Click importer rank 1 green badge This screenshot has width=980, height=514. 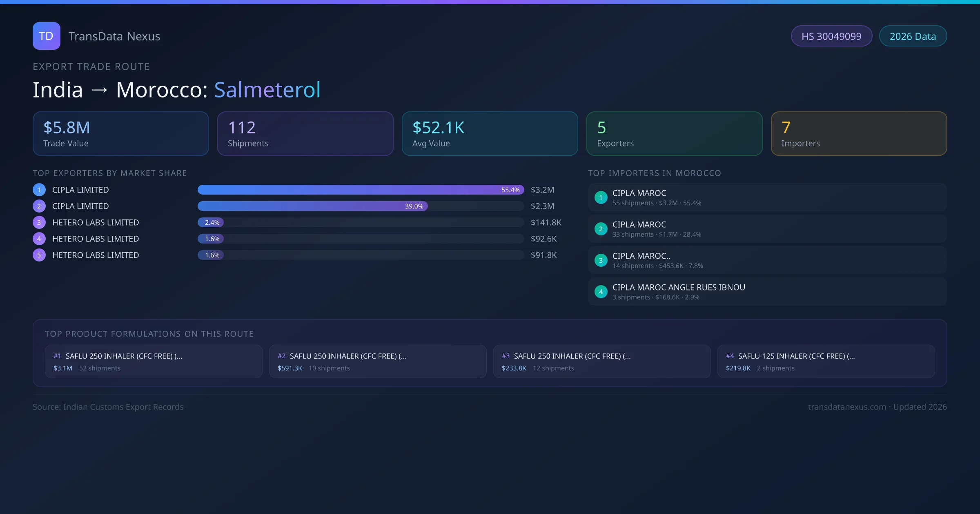pyautogui.click(x=601, y=197)
